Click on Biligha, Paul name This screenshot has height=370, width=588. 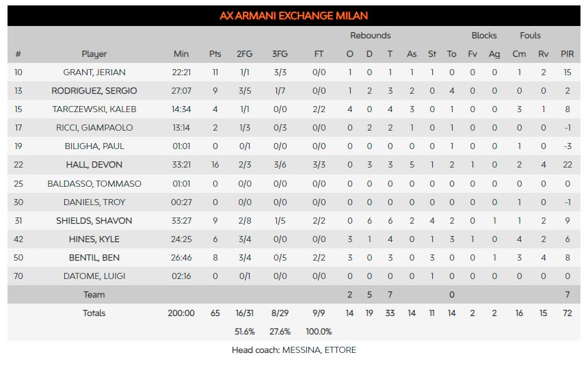[x=94, y=146]
